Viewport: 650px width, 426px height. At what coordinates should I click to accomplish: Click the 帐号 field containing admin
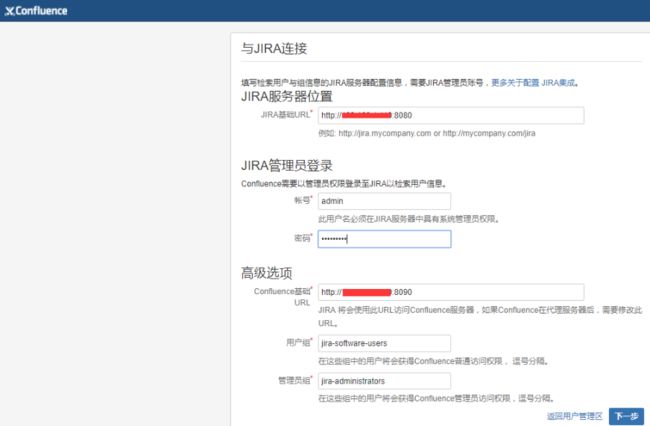point(384,201)
